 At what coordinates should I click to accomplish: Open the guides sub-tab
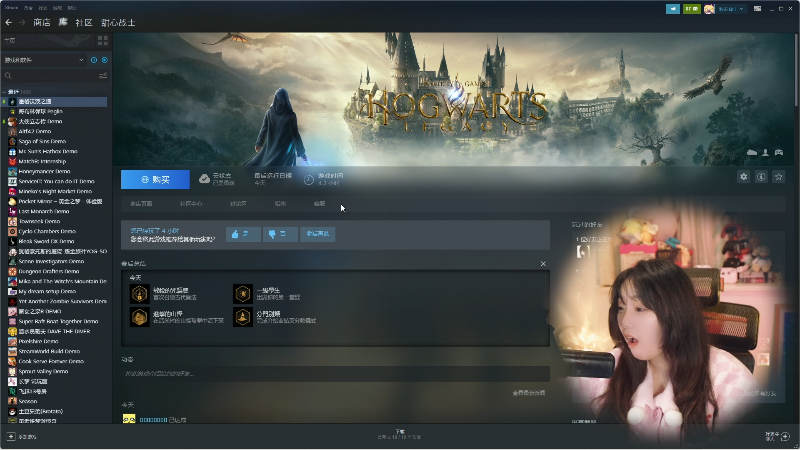[x=280, y=204]
